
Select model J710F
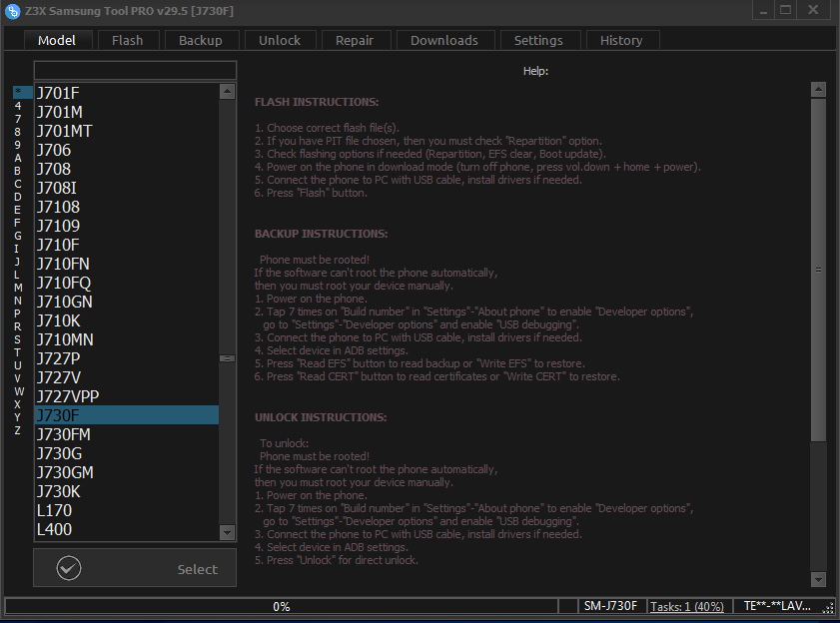tap(127, 245)
